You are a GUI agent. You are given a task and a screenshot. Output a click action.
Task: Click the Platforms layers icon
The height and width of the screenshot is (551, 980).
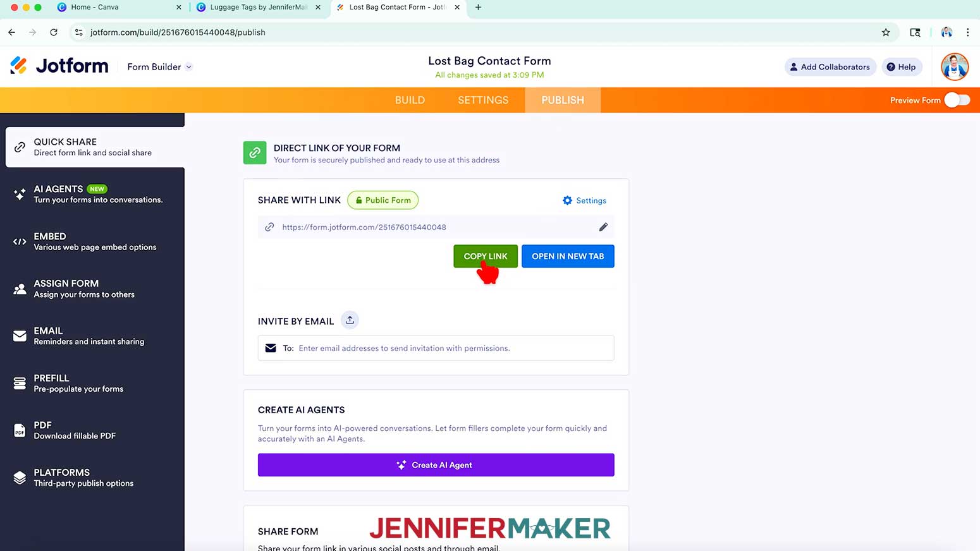20,478
